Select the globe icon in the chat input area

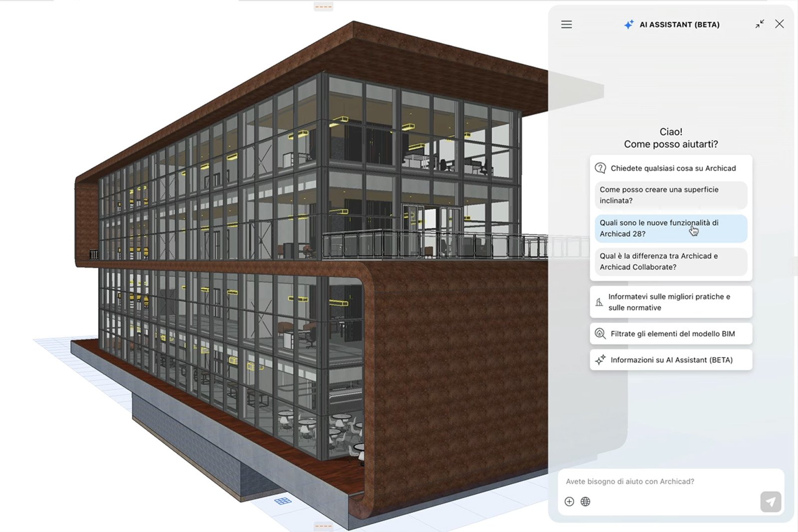click(586, 502)
